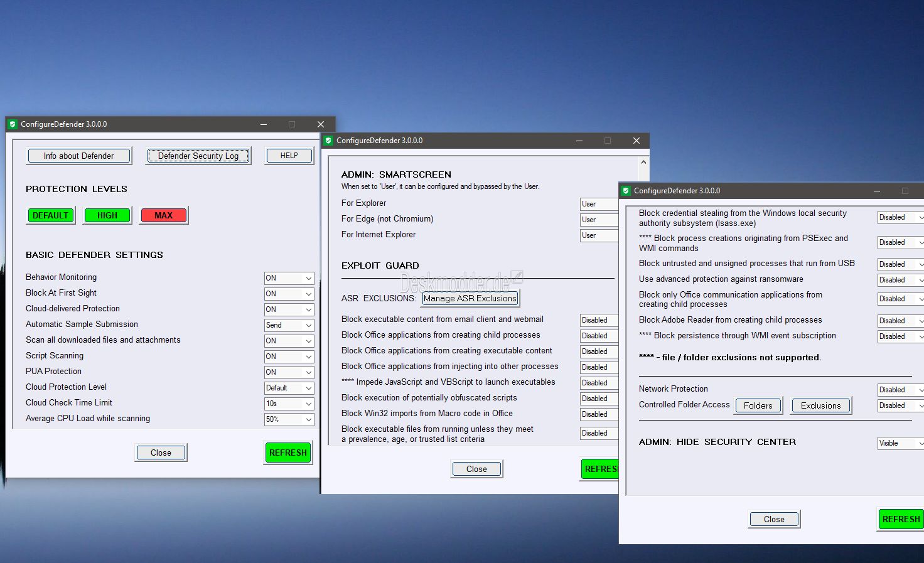Open the Behavior Monitoring dropdown
Image resolution: width=924 pixels, height=563 pixels.
(x=289, y=278)
